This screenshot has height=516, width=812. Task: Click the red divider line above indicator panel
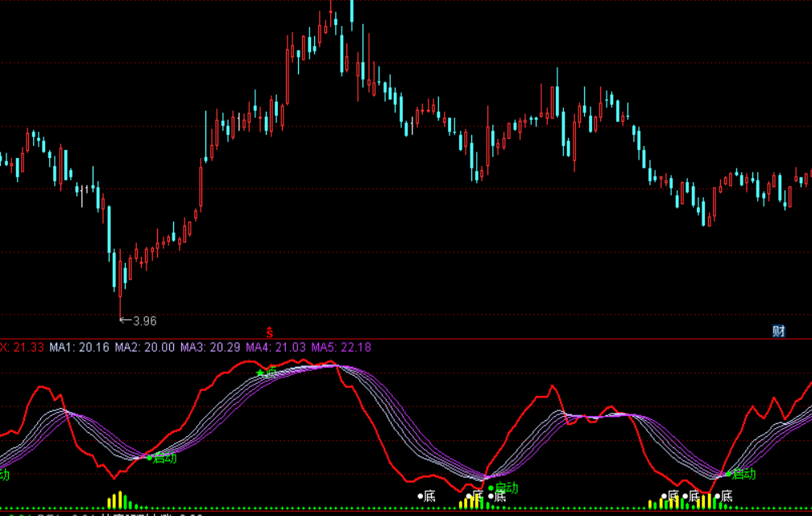coord(483,339)
